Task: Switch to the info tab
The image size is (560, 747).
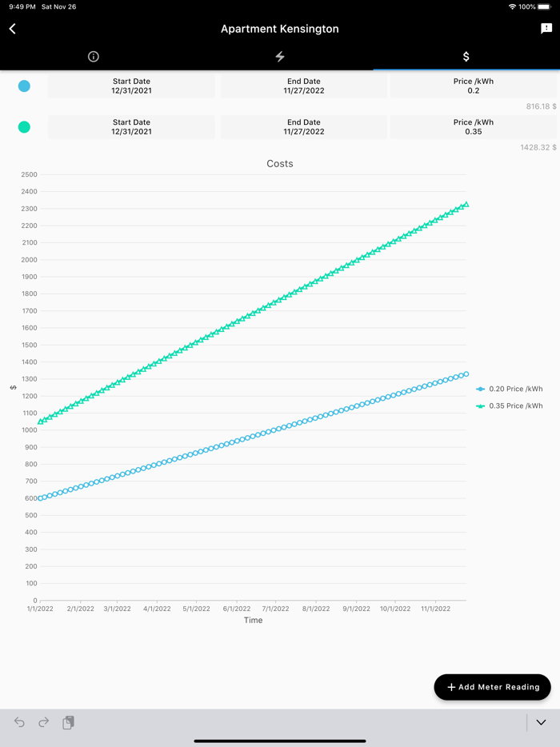Action: click(93, 57)
